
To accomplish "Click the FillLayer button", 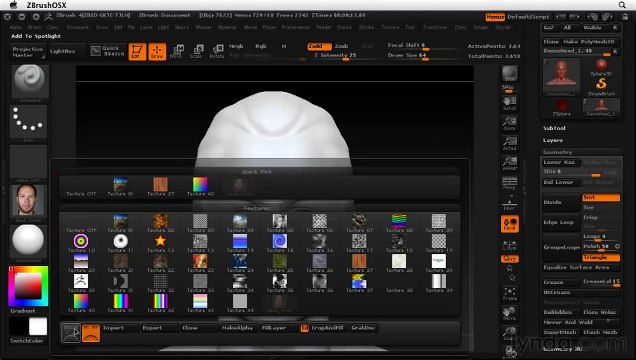I will tap(279, 328).
